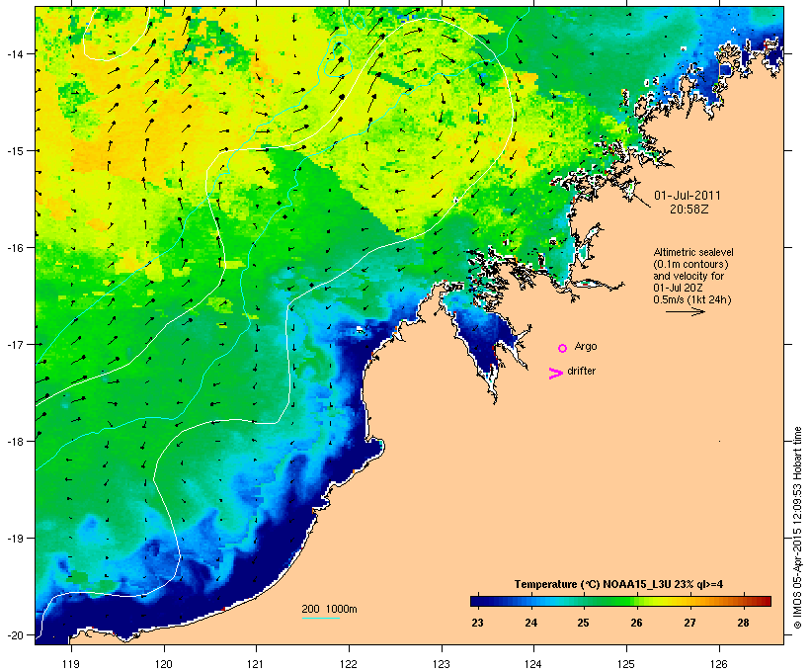Click the magenta drifter arrowhead legend symbol
The width and height of the screenshot is (810, 672).
pos(555,374)
